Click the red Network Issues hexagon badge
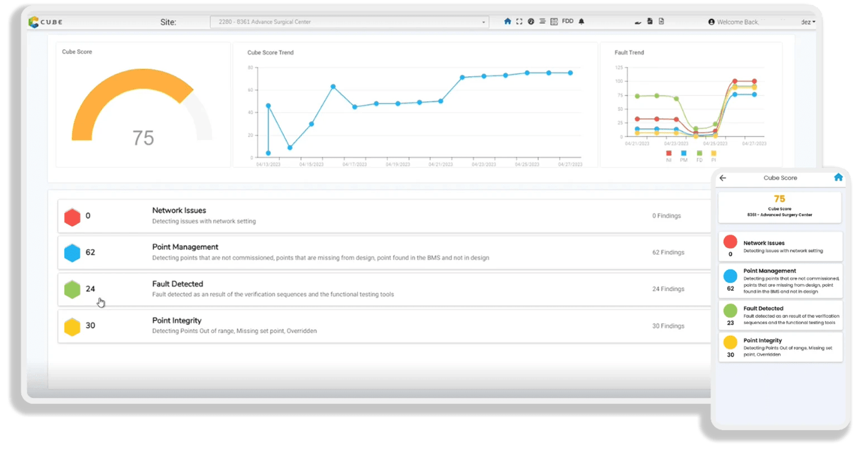Viewport: 868px width, 452px height. point(73,216)
